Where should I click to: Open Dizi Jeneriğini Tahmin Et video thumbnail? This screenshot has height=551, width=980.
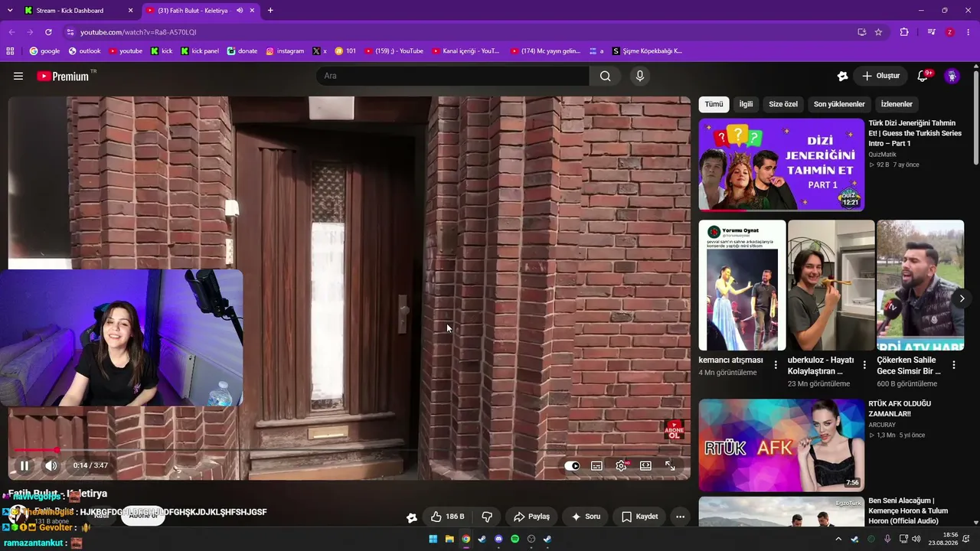782,165
